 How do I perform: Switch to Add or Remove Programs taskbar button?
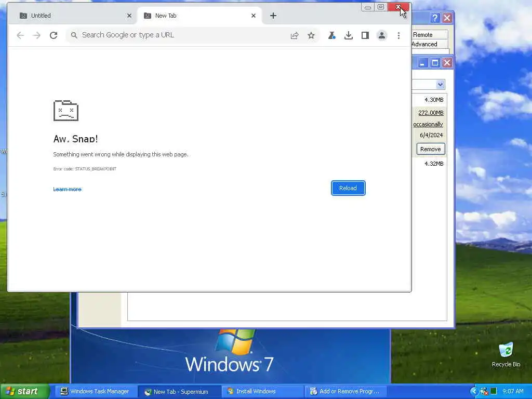(x=345, y=392)
